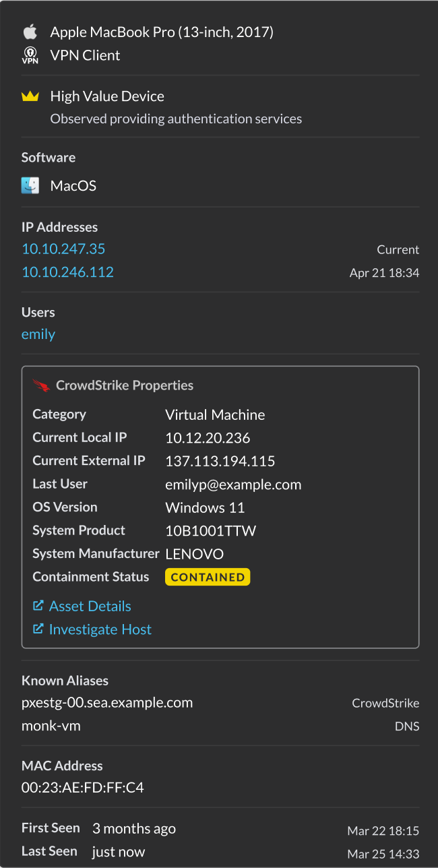Select external IP value 137.113.194.115
Viewport: 438px width, 868px height.
(x=220, y=461)
